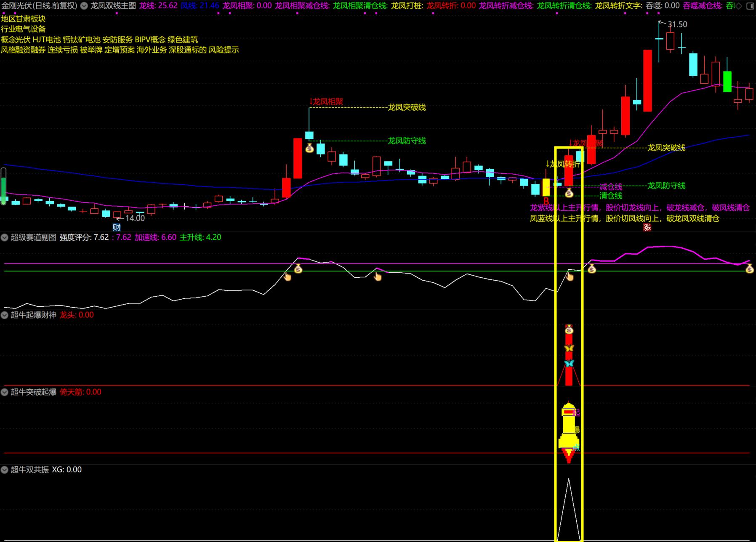Click the cyan butterfly in 超牛起爆财神
Image resolution: width=756 pixels, height=542 pixels.
[569, 363]
